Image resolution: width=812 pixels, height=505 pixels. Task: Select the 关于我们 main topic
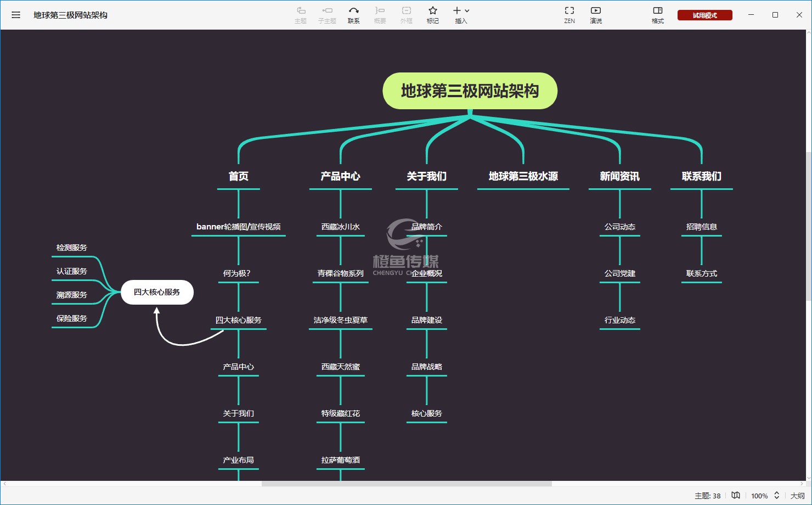click(427, 176)
